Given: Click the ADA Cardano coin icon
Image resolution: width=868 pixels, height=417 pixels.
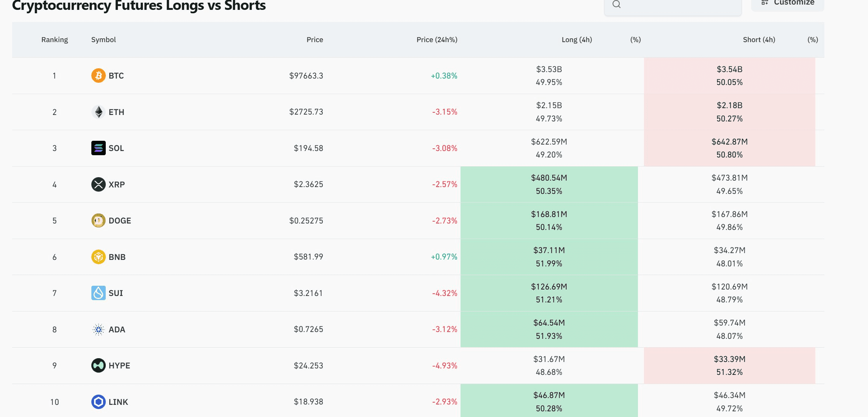Looking at the screenshot, I should point(99,329).
